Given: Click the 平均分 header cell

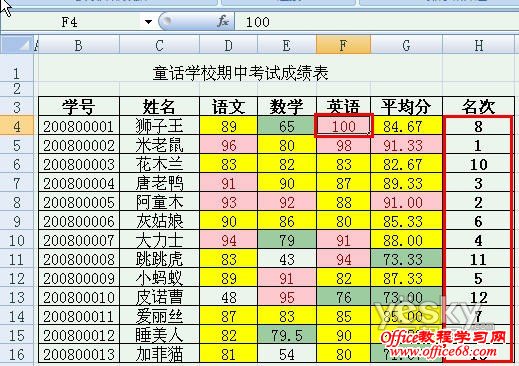Looking at the screenshot, I should (x=406, y=106).
